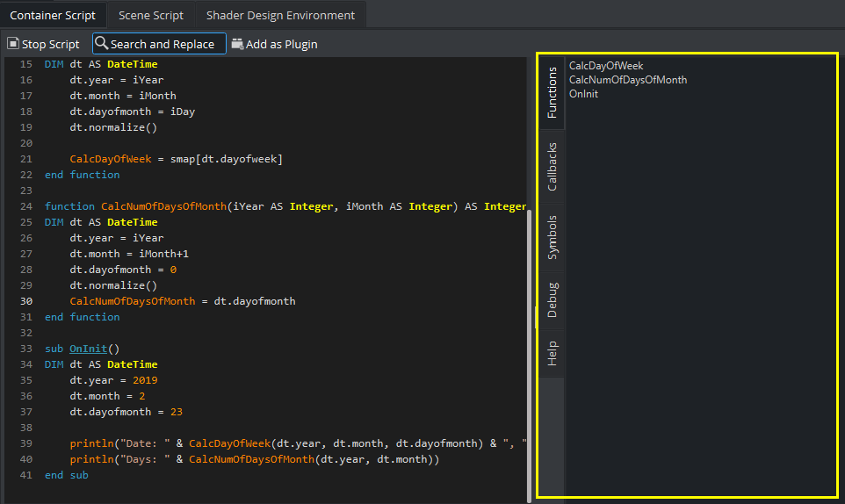Open the Symbols side tab
This screenshot has width=845, height=504.
552,237
